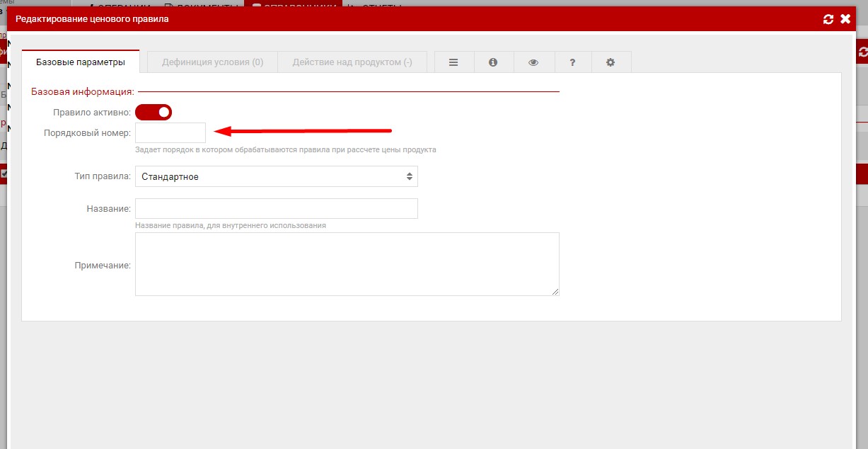Open the info icon tab

[493, 62]
